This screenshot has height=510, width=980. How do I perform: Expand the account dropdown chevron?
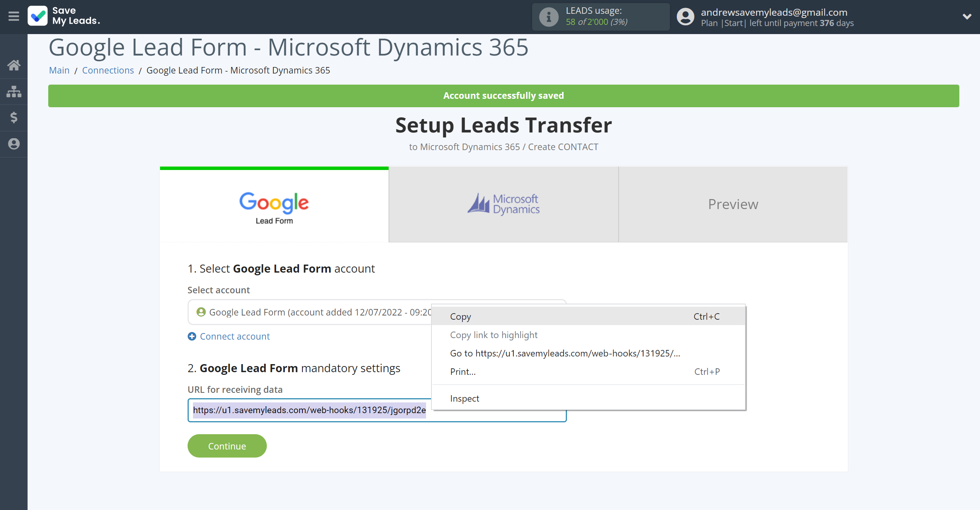(x=967, y=16)
